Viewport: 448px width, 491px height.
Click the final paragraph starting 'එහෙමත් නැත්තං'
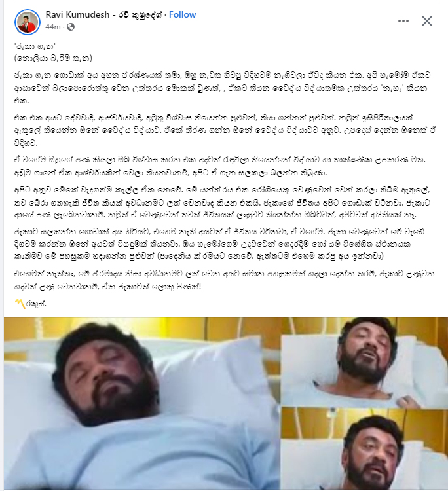tap(224, 280)
